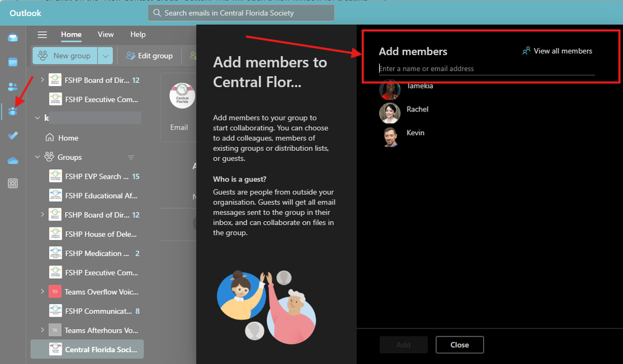Click the disabled Add button
The width and height of the screenshot is (623, 364).
403,345
